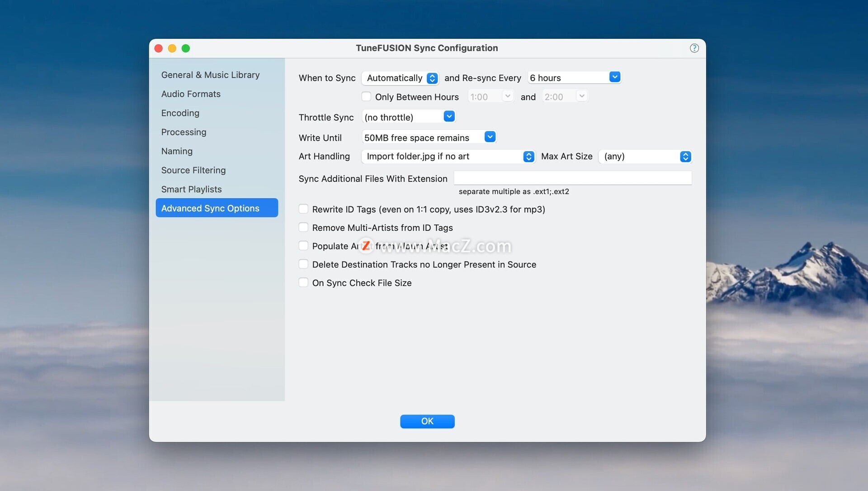868x491 pixels.
Task: Open the 2:00 end hour dropdown
Action: click(565, 96)
